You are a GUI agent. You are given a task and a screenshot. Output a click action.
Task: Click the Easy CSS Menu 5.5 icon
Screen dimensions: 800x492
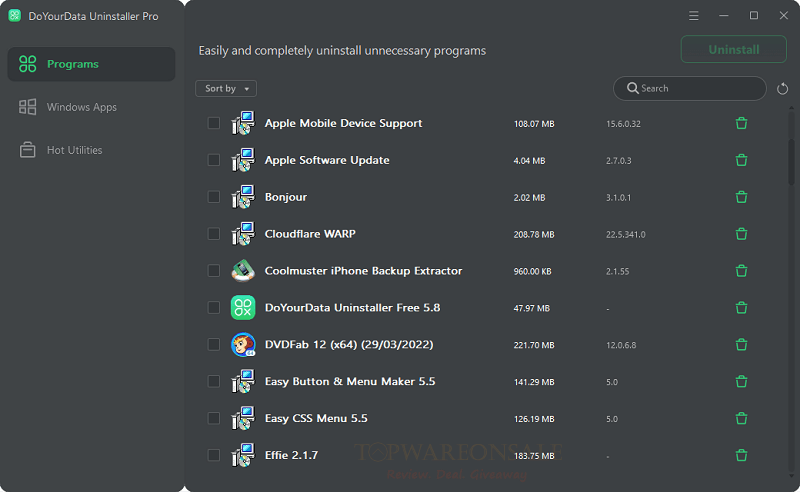[x=243, y=418]
